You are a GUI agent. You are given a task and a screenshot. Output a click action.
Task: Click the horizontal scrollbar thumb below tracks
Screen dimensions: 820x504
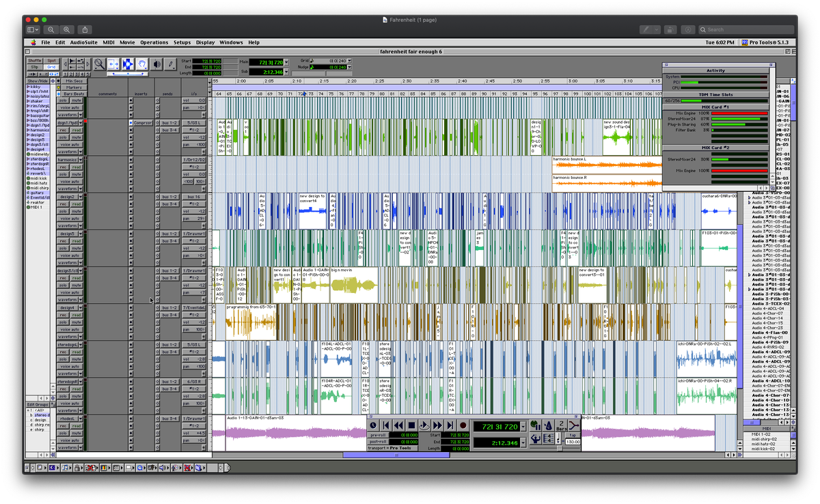click(x=396, y=454)
